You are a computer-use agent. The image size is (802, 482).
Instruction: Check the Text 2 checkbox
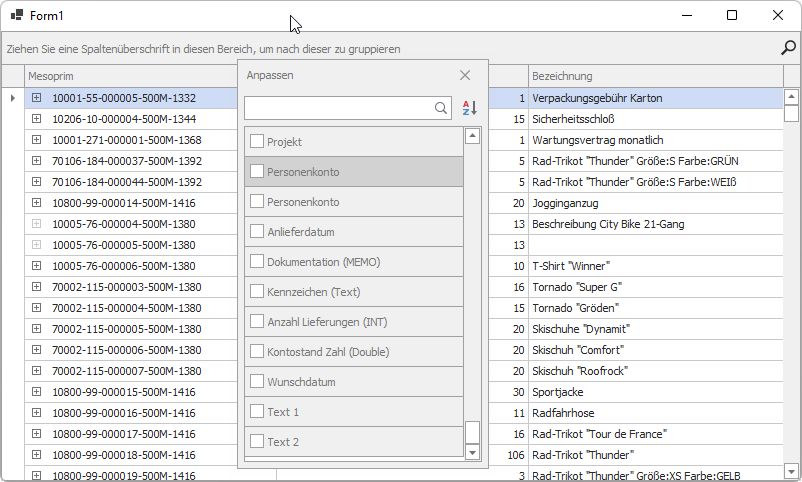[x=257, y=442]
